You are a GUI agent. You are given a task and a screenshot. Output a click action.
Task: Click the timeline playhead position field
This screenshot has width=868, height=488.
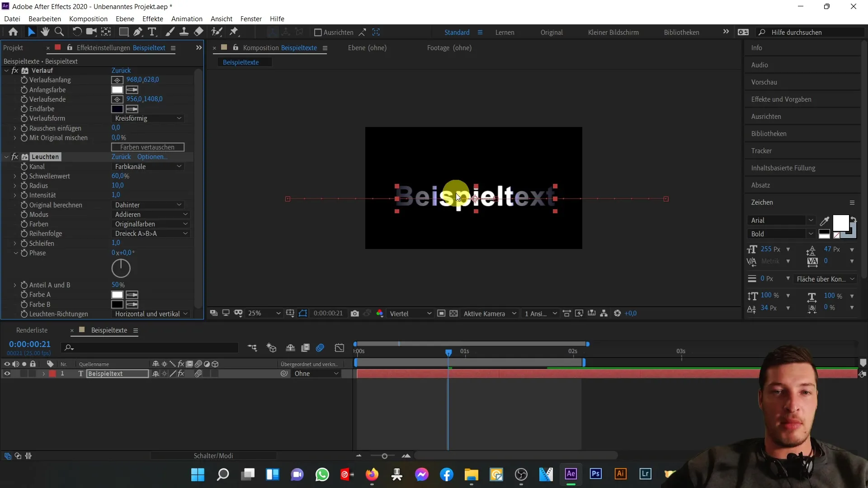(29, 344)
